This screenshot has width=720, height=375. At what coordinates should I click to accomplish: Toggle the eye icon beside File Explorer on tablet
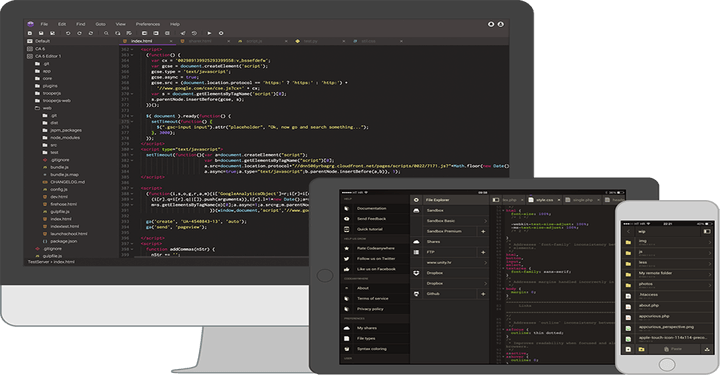click(x=416, y=200)
